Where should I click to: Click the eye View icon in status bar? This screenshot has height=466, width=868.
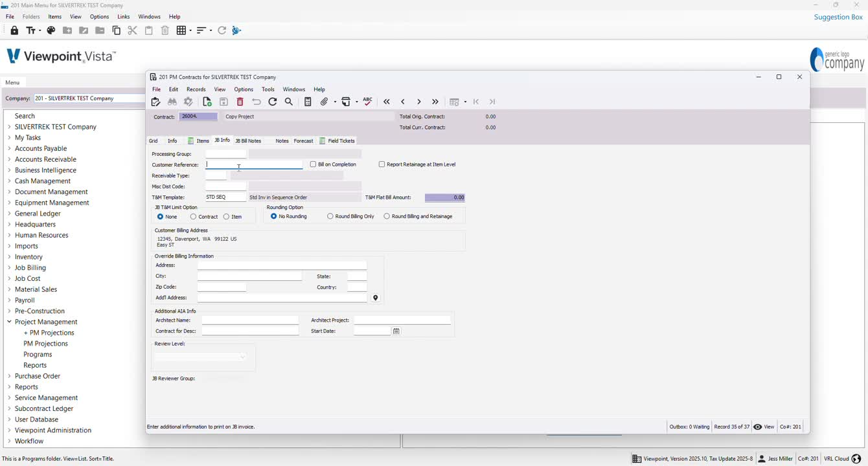pos(758,427)
